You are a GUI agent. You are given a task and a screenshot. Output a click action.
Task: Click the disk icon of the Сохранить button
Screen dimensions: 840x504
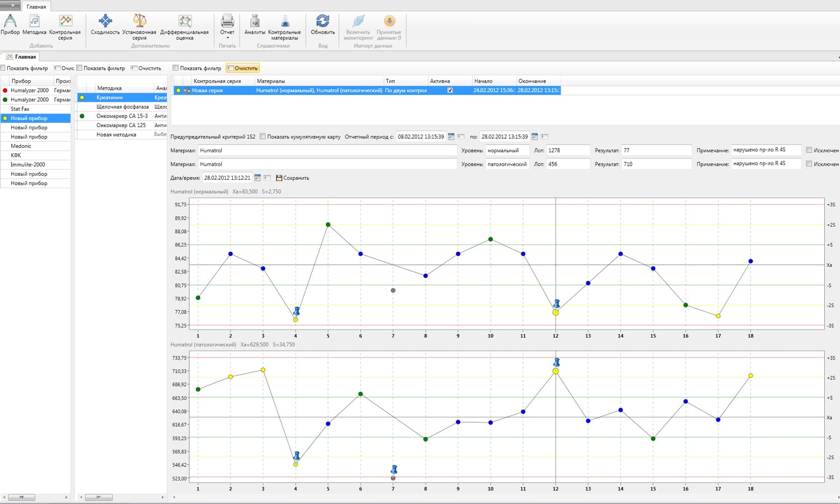tap(279, 178)
